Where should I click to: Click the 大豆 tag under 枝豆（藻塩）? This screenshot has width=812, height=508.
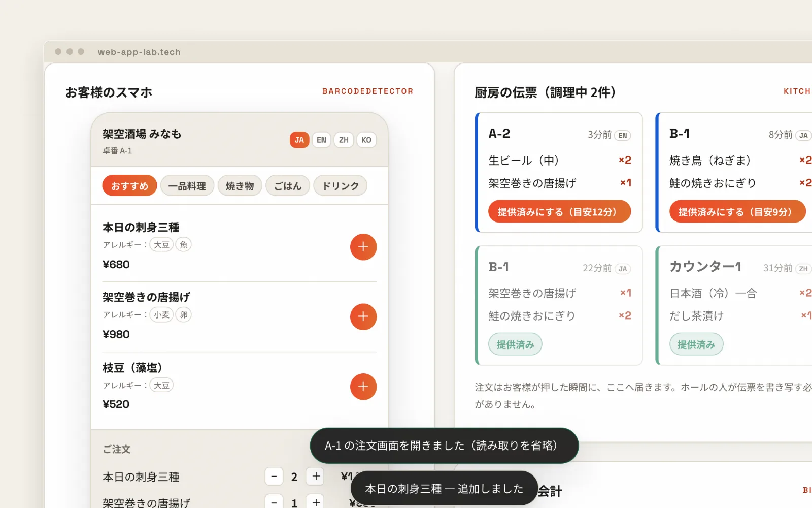tap(161, 385)
